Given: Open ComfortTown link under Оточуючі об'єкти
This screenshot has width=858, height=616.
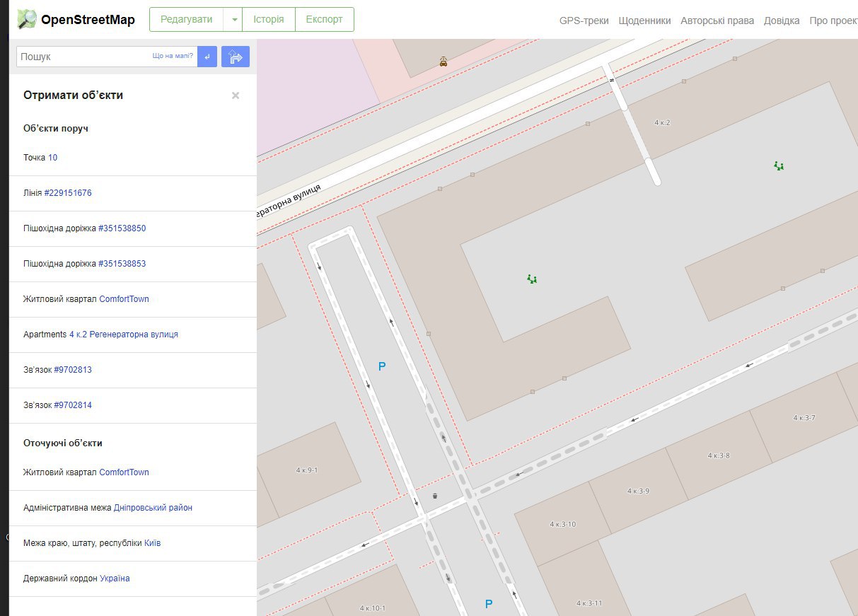Looking at the screenshot, I should click(124, 472).
